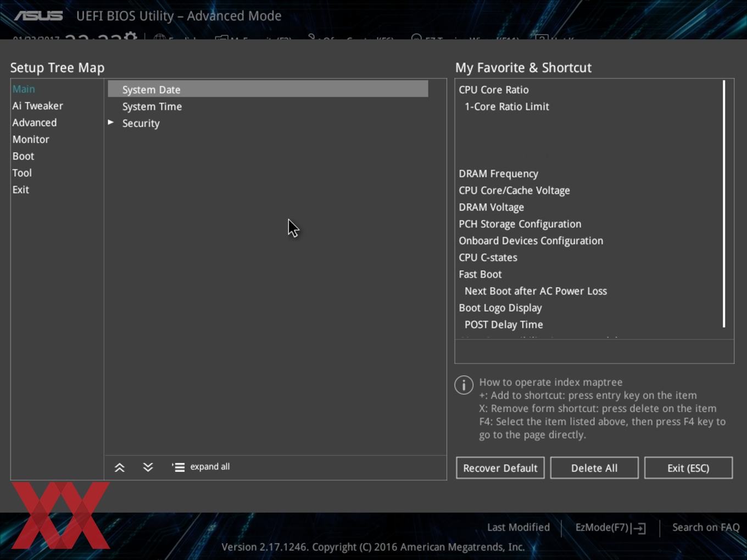Select PCH Storage Configuration shortcut
Image resolution: width=747 pixels, height=560 pixels.
(x=520, y=224)
